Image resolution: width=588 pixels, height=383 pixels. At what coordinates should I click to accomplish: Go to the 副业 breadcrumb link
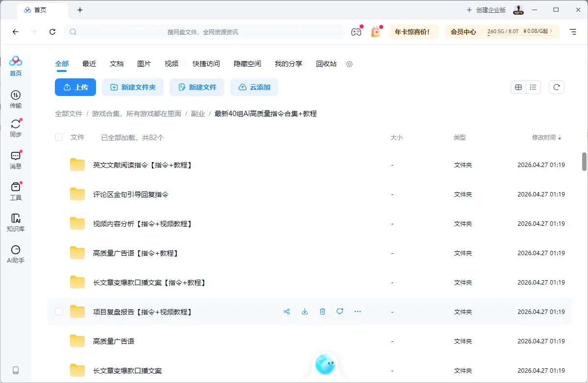click(198, 113)
